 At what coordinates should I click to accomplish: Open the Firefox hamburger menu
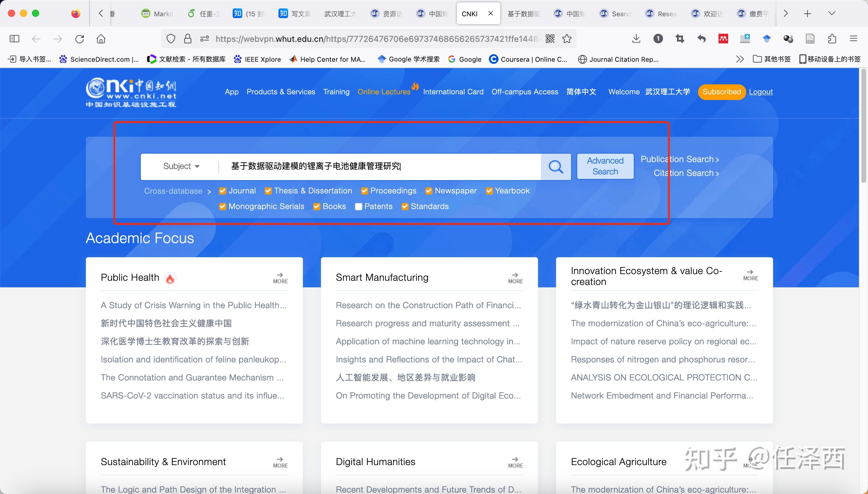coord(854,39)
